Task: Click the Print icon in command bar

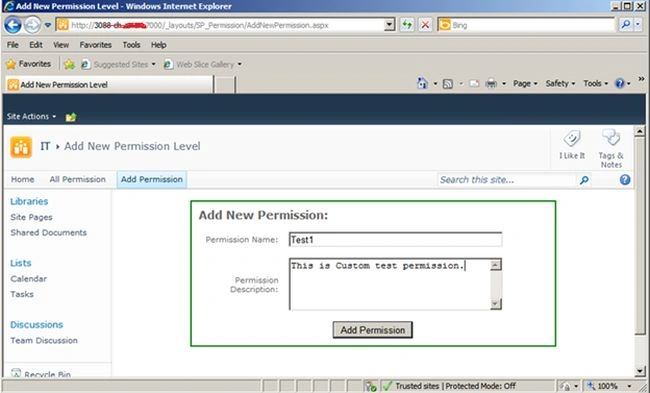Action: point(491,84)
